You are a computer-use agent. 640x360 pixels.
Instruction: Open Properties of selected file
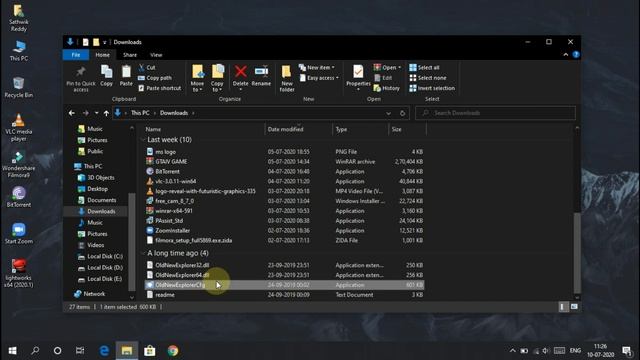point(358,78)
